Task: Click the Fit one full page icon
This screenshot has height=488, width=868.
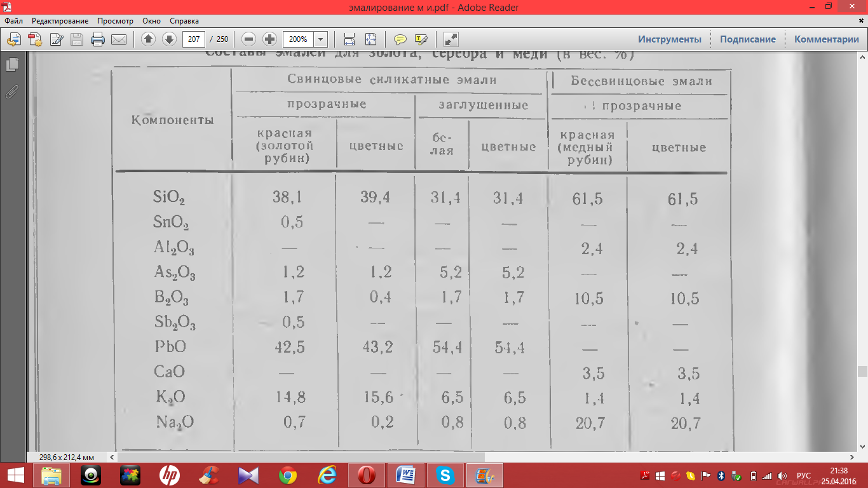Action: click(x=370, y=39)
